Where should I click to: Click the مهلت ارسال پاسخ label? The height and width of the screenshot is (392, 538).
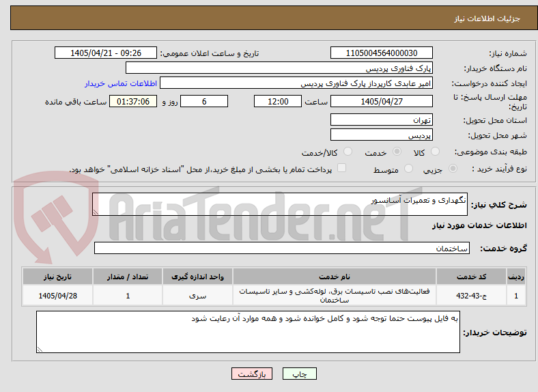click(490, 102)
